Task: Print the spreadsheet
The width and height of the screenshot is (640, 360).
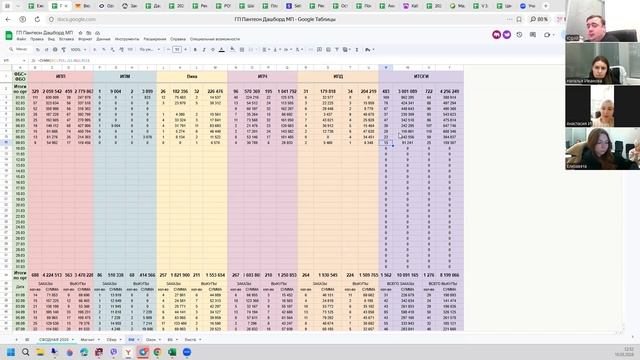Action: pos(55,49)
